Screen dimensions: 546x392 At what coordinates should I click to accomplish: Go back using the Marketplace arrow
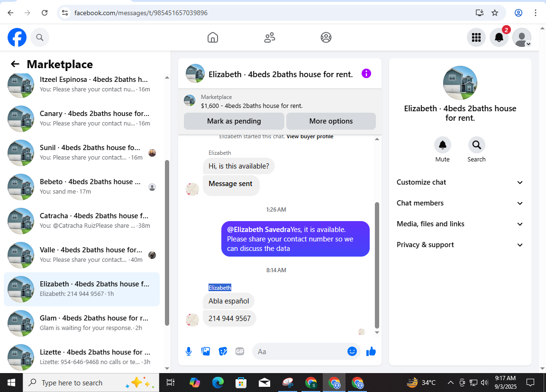click(x=15, y=64)
